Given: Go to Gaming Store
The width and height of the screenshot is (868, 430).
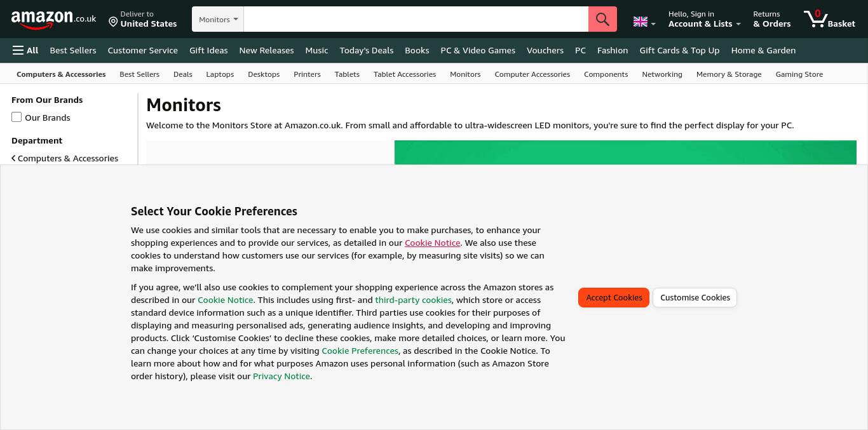Looking at the screenshot, I should [x=799, y=74].
